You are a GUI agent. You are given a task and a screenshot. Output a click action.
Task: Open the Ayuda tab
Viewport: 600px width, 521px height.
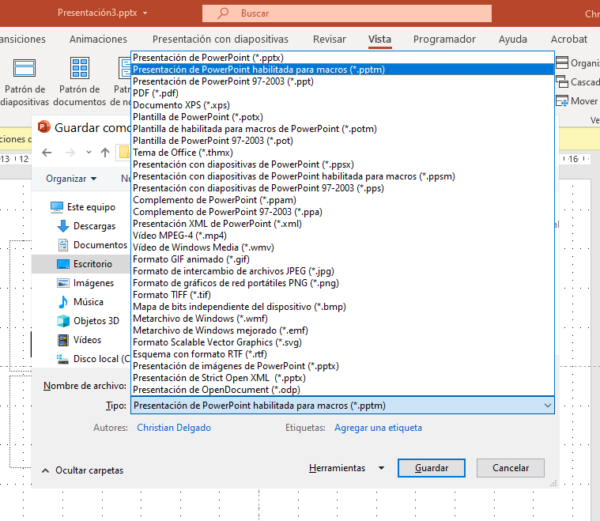pos(513,39)
